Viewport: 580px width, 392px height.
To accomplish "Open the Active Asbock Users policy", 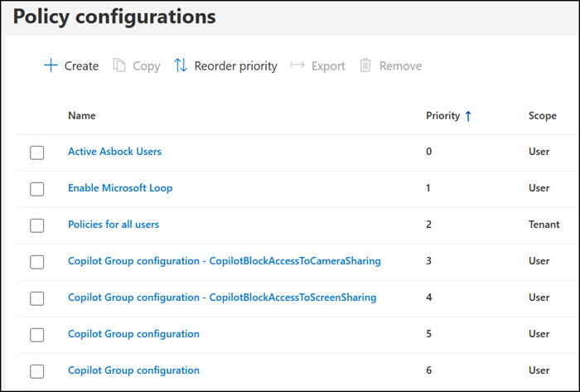I will tap(114, 152).
